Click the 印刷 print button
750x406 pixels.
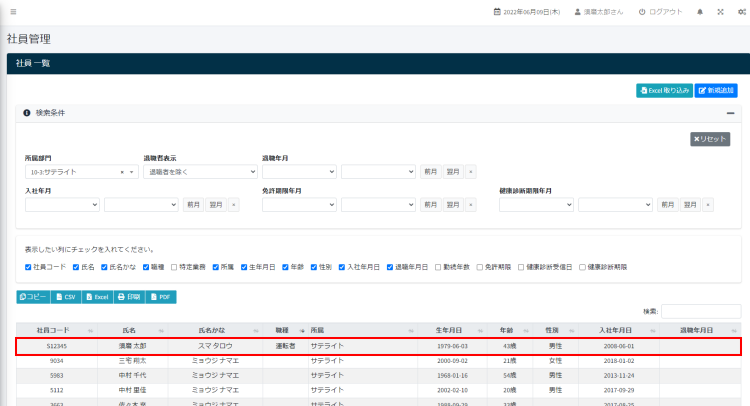(x=130, y=297)
